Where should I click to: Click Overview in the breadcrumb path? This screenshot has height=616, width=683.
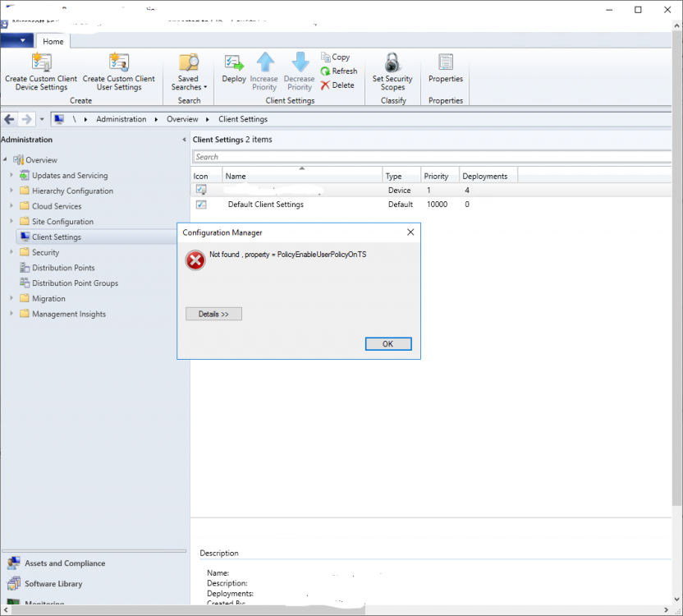pyautogui.click(x=182, y=119)
